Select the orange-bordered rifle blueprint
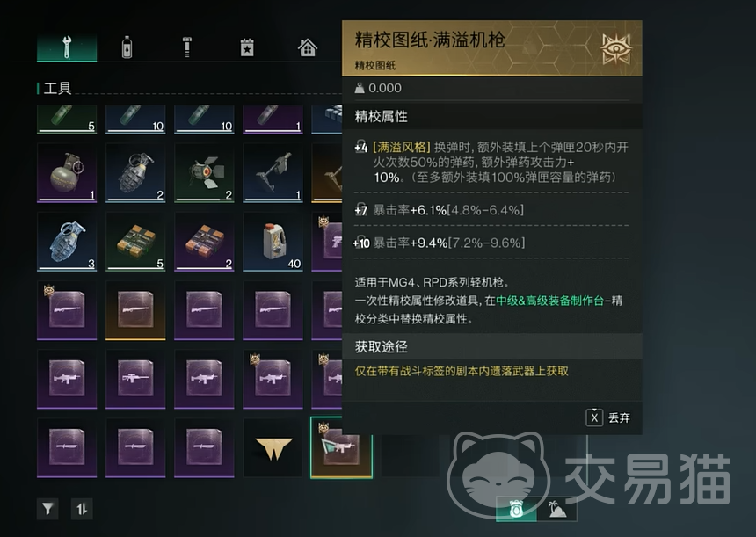Image resolution: width=756 pixels, height=537 pixels. [135, 310]
